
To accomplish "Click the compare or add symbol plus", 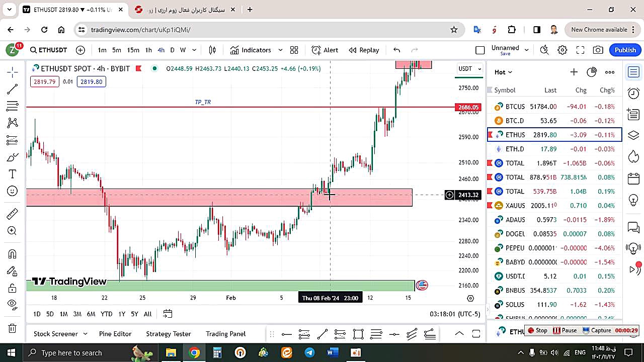I will pos(80,50).
